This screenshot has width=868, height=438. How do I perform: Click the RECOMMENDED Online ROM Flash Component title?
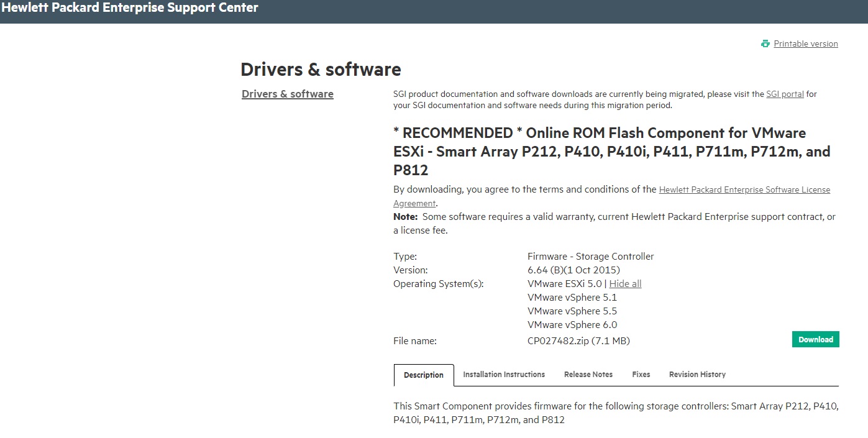[612, 152]
